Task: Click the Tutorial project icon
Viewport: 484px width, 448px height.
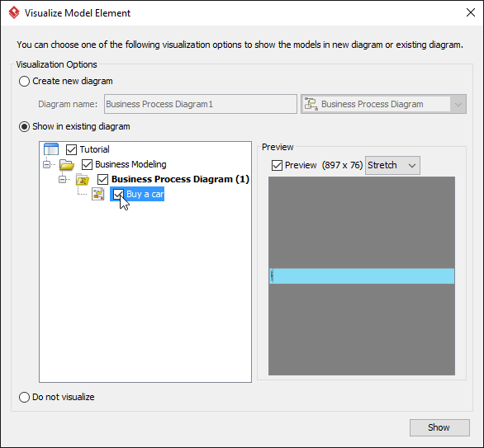Action: [51, 149]
